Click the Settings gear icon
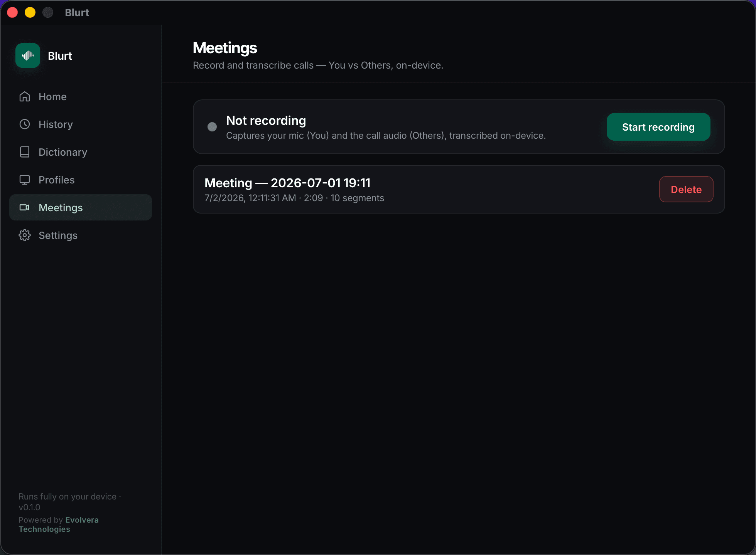This screenshot has width=756, height=555. 25,235
